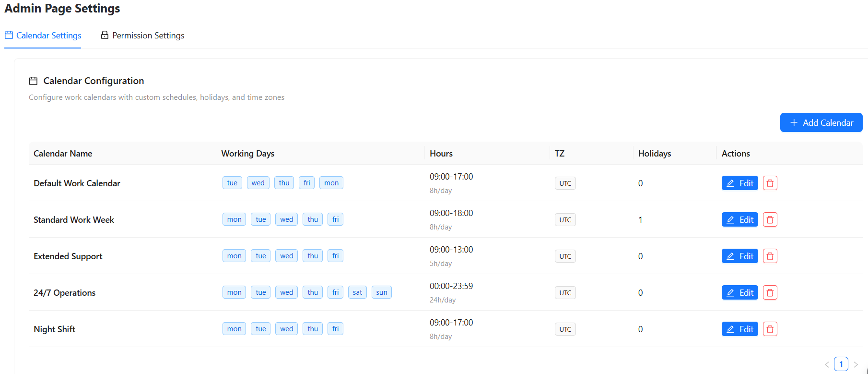
Task: Select the 24/7 Operations name
Action: click(x=65, y=292)
